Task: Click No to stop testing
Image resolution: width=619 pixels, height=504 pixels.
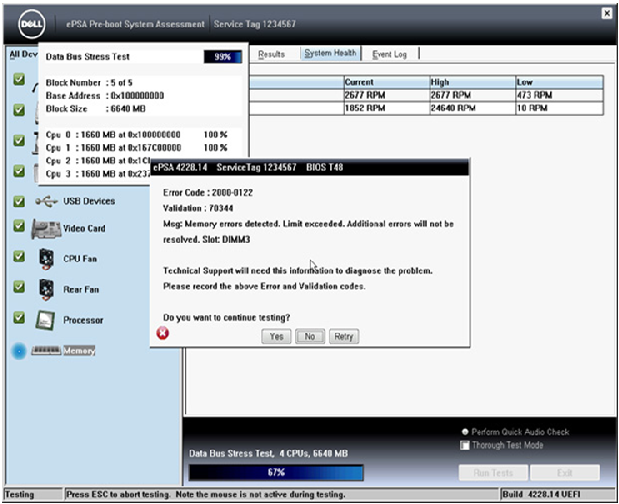Action: (310, 337)
